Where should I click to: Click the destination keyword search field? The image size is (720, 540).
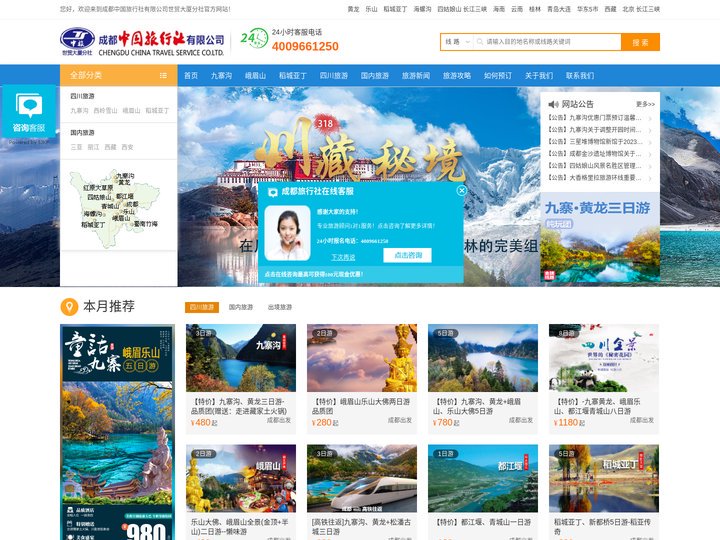click(x=547, y=42)
